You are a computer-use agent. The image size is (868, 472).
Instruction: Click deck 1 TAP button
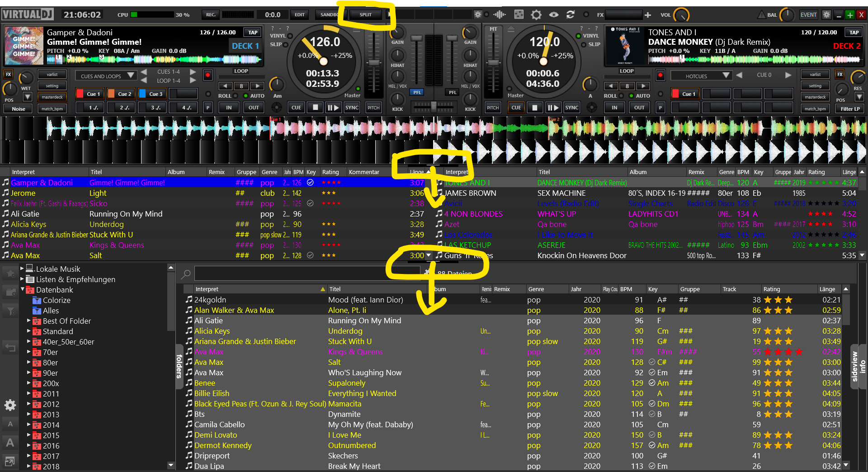[253, 32]
